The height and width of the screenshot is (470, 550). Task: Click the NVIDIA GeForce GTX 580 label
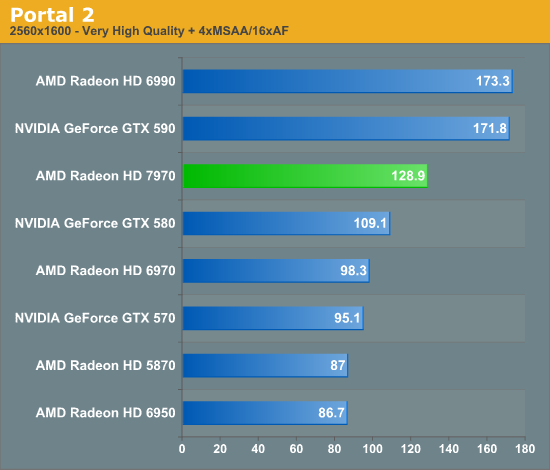click(95, 223)
